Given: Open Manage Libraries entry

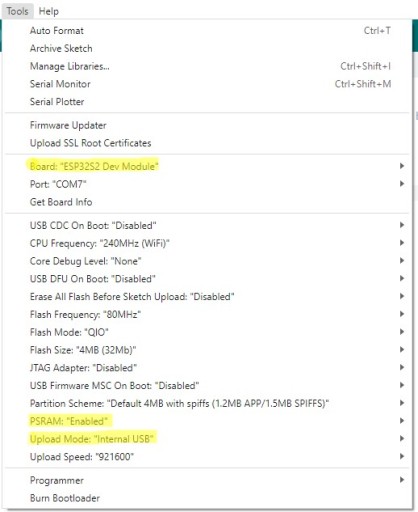Looking at the screenshot, I should pyautogui.click(x=207, y=66).
